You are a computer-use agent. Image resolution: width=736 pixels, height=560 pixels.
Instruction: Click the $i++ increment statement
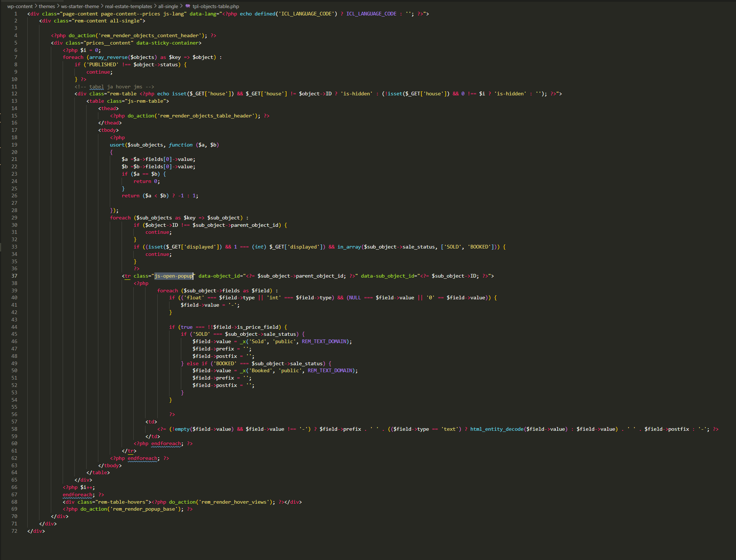point(88,487)
